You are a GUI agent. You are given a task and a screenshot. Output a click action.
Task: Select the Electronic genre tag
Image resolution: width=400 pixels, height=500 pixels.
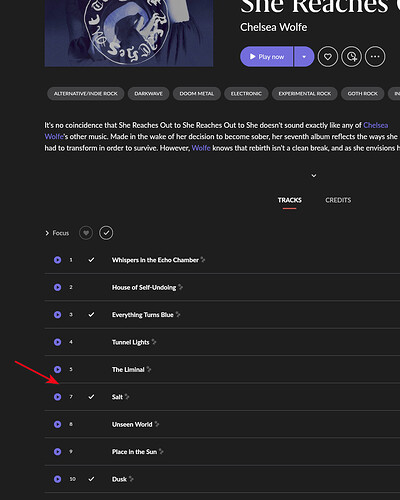(x=246, y=94)
